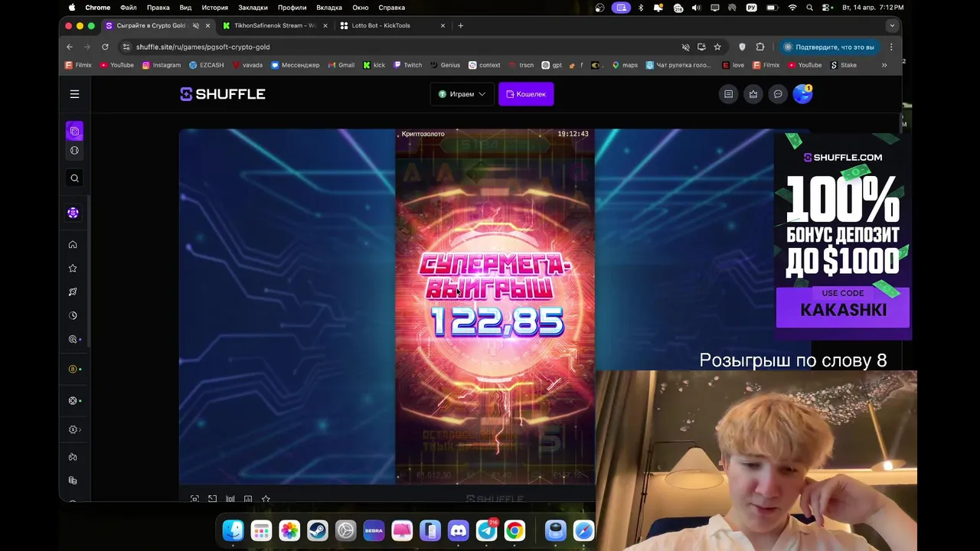Image resolution: width=980 pixels, height=551 pixels.
Task: Switch to TikhonSafinenok Stream tab
Action: point(274,25)
